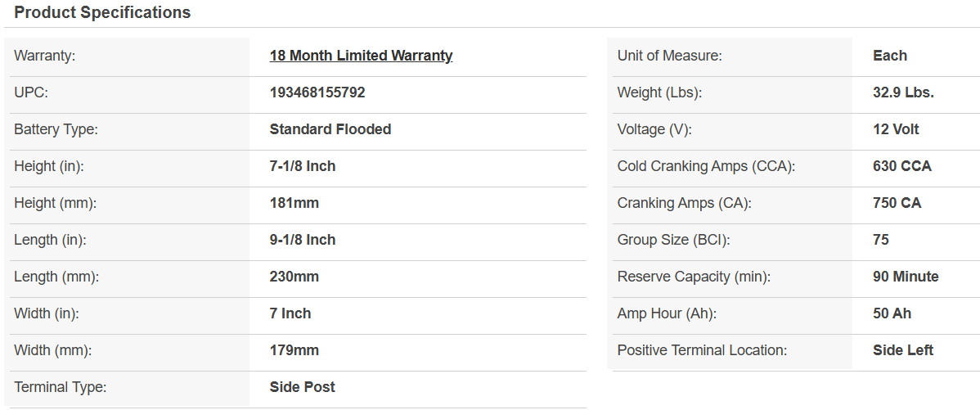
Task: Click the 7-1/8 Inch height value
Action: point(303,166)
